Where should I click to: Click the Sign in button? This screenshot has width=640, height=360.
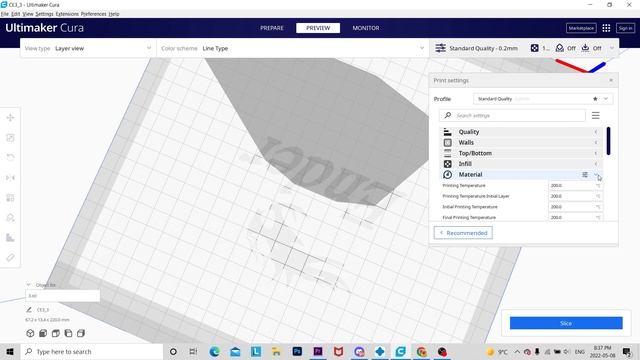click(625, 28)
